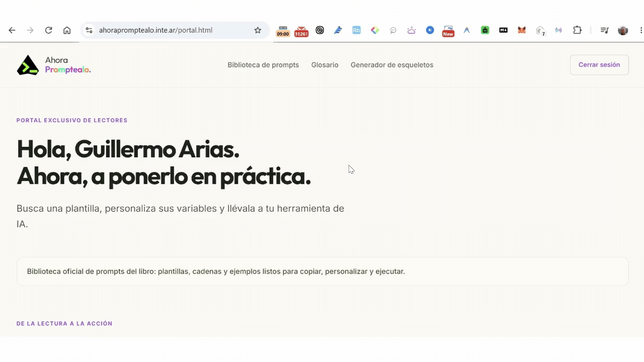Click the 'Biblioteca oficial de prompts del libro' banner

[x=323, y=271]
